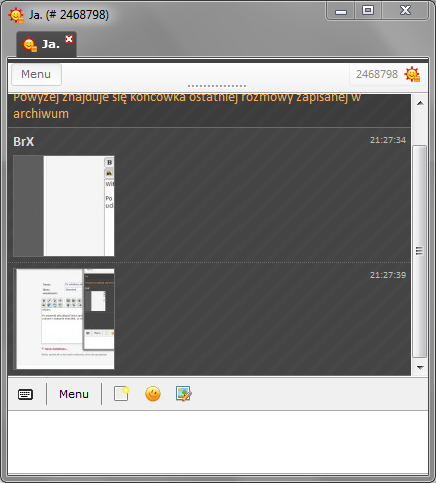
Task: Open the emoticon smiley picker
Action: 153,394
